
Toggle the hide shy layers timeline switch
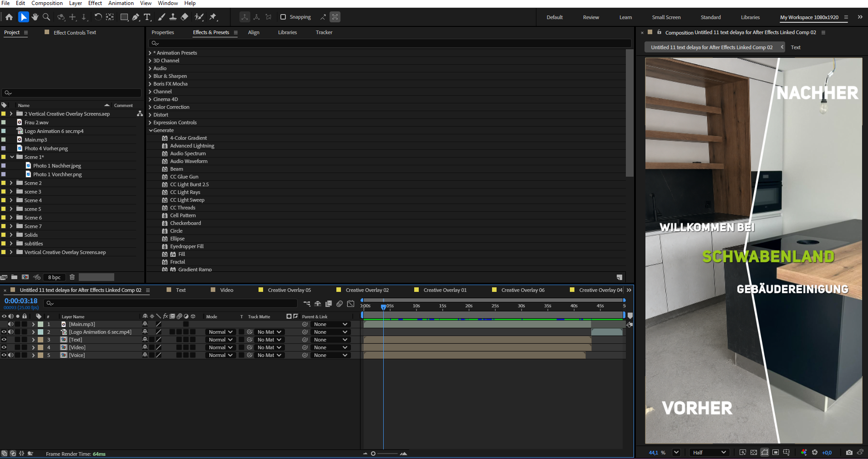318,303
